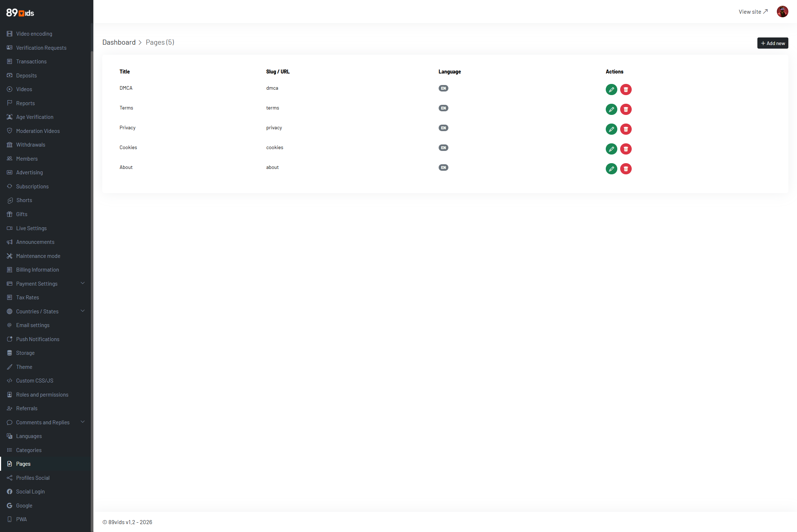
Task: Click the 89vids logo
Action: (20, 13)
